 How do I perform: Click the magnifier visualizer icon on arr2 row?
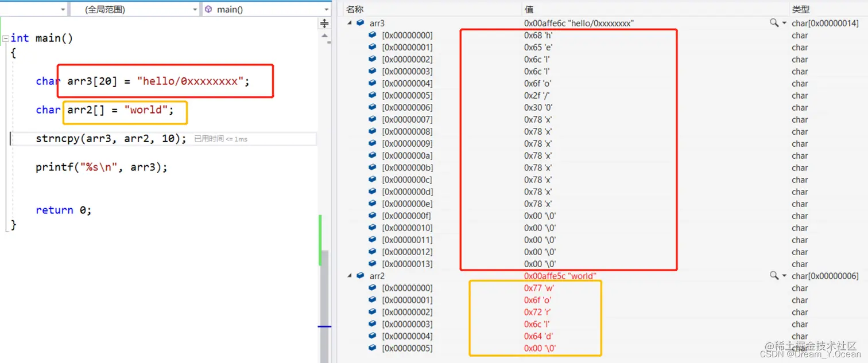(x=774, y=276)
